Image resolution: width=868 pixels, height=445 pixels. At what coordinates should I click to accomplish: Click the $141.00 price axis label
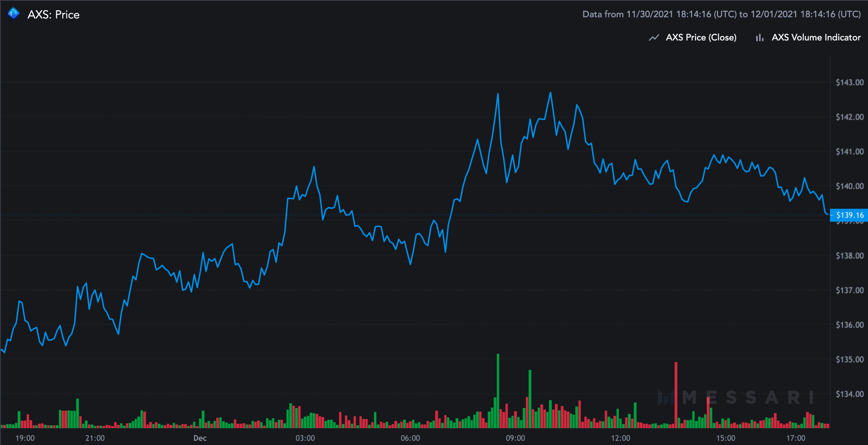[850, 151]
